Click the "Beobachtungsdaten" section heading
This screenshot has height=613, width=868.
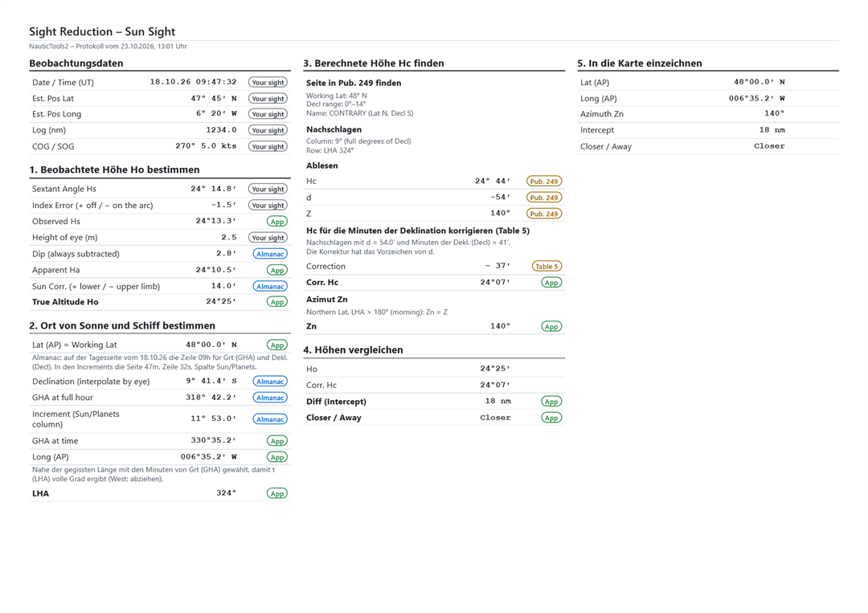tap(76, 63)
